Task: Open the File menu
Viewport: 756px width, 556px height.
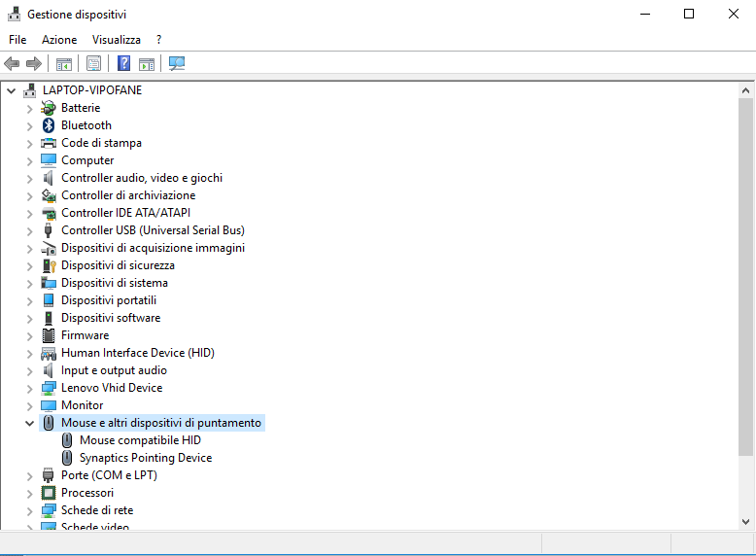Action: pyautogui.click(x=17, y=40)
